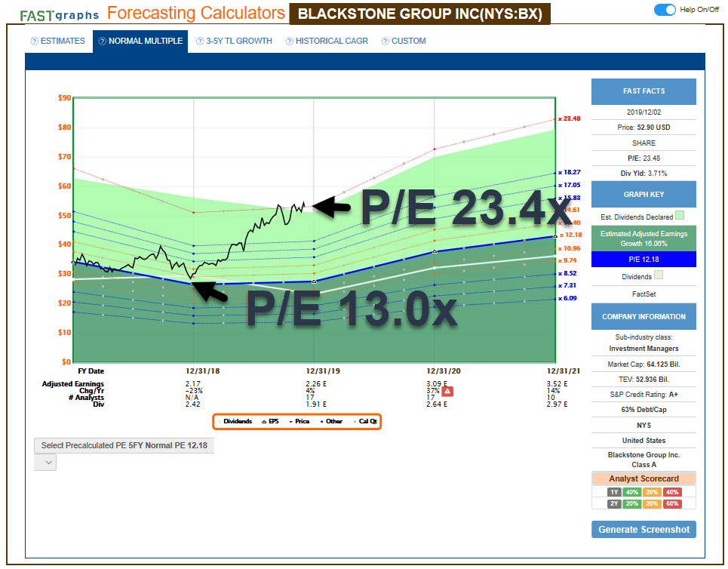The width and height of the screenshot is (728, 569).
Task: Click the question-mark icon on the CUSTOM tab
Action: click(x=384, y=42)
